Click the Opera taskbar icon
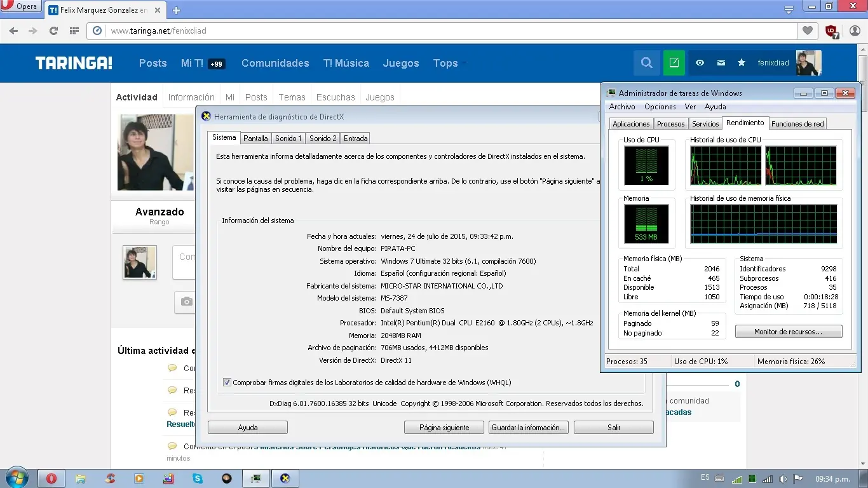The image size is (868, 488). pos(51,478)
